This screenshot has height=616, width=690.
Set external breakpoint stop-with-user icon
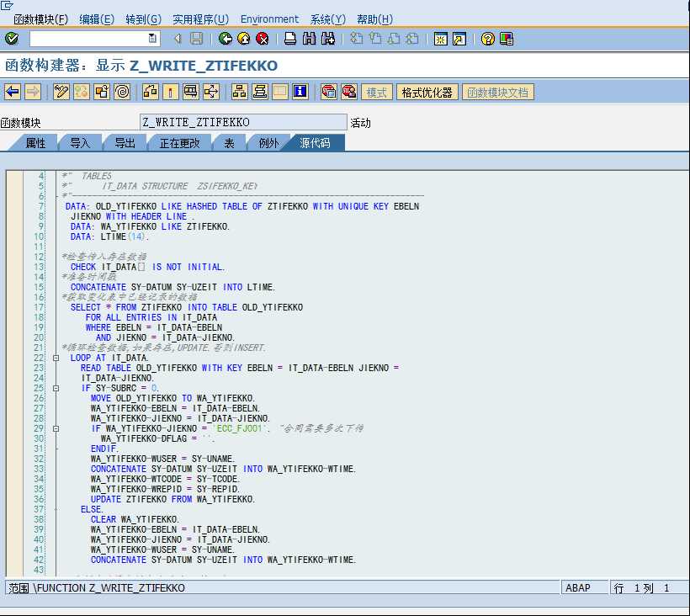[349, 92]
